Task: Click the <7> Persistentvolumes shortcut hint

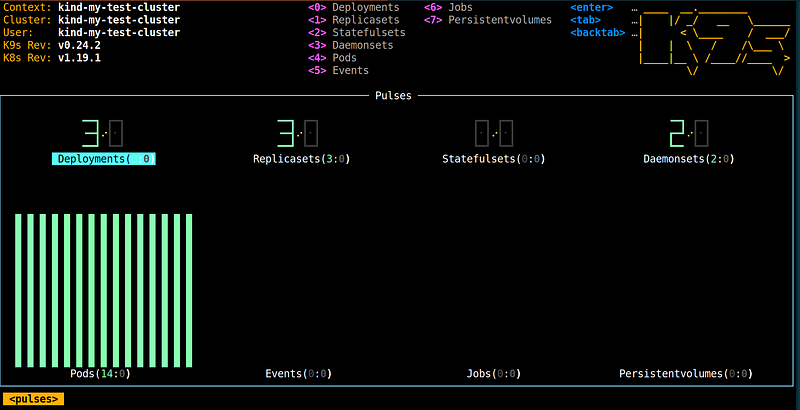Action: (x=488, y=20)
